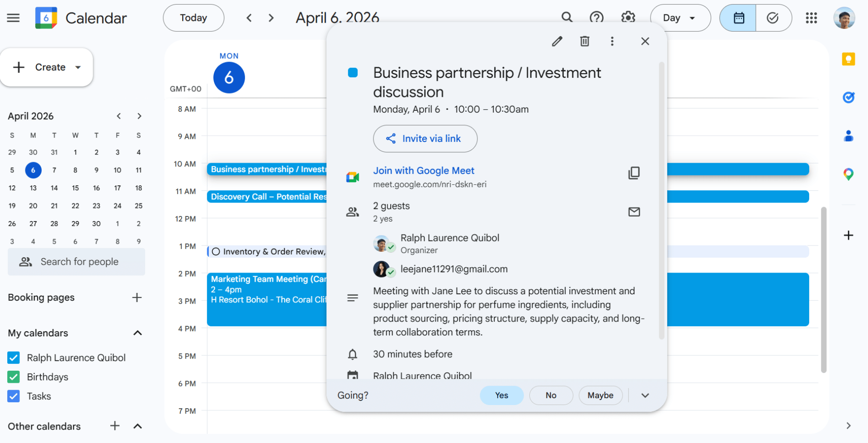Select the blue event color dot

tap(353, 73)
